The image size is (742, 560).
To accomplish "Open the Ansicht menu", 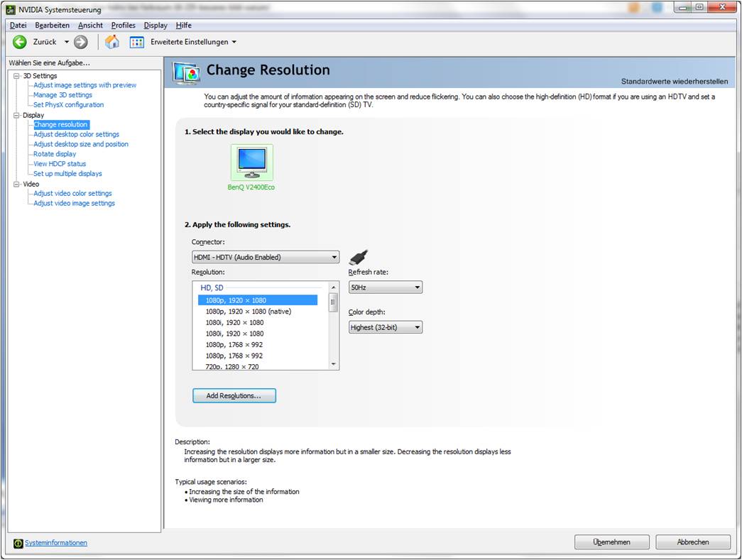I will (x=90, y=26).
